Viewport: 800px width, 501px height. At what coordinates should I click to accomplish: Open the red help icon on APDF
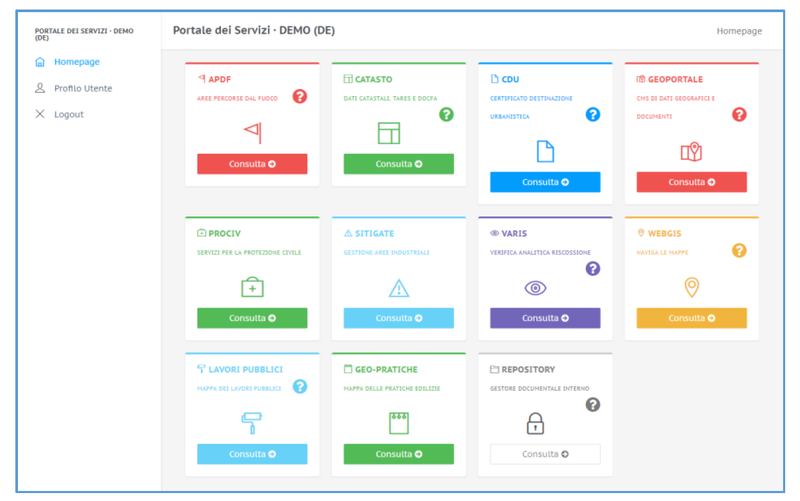pyautogui.click(x=300, y=96)
